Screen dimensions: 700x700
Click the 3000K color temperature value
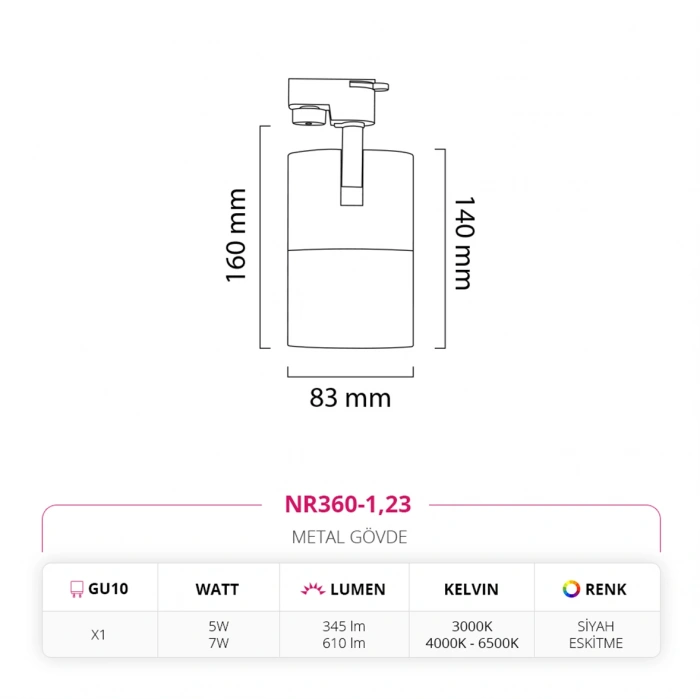(x=471, y=627)
